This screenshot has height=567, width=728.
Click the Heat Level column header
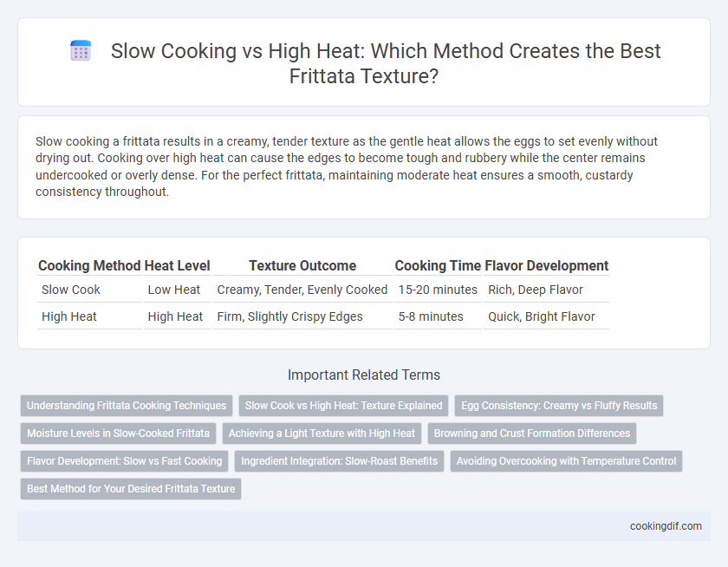(178, 265)
